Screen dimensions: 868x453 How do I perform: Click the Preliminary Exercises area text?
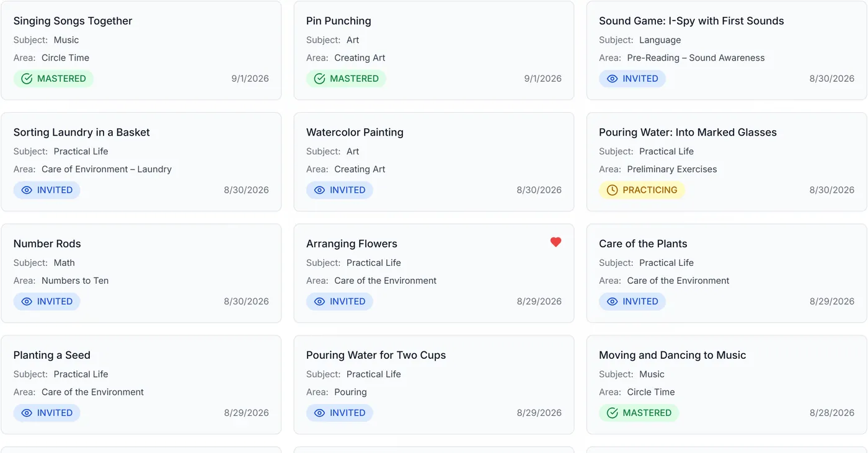[672, 170]
